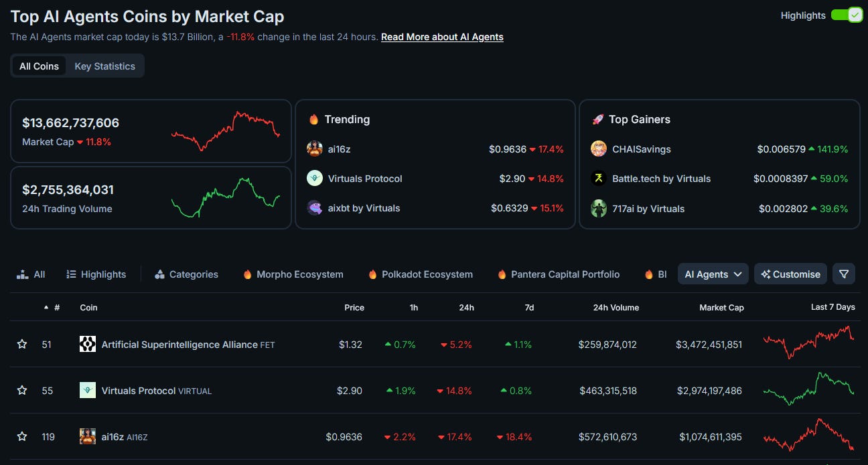868x465 pixels.
Task: Click the fire icon next to Morpho Ecosystem
Action: pos(247,274)
